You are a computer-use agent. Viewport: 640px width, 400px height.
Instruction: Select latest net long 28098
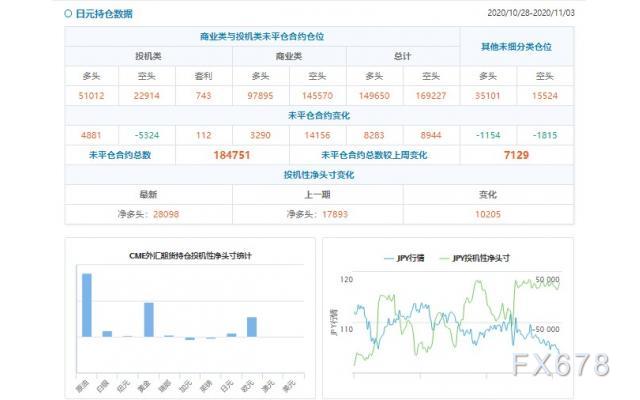[x=166, y=214]
